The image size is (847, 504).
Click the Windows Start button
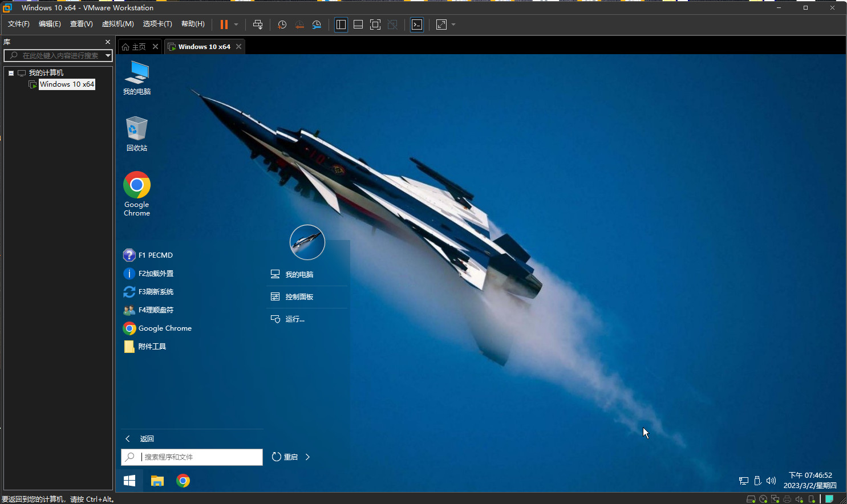(x=129, y=481)
